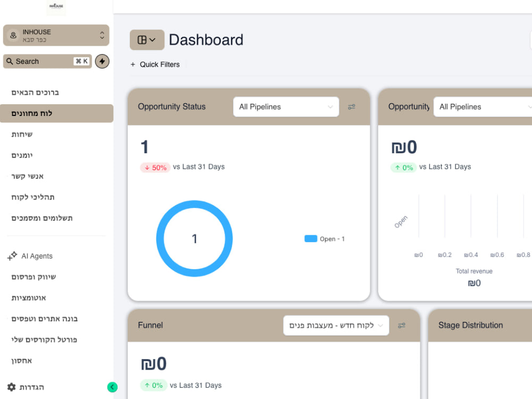
Task: Open אוטומציות in the sidebar
Action: tap(29, 298)
